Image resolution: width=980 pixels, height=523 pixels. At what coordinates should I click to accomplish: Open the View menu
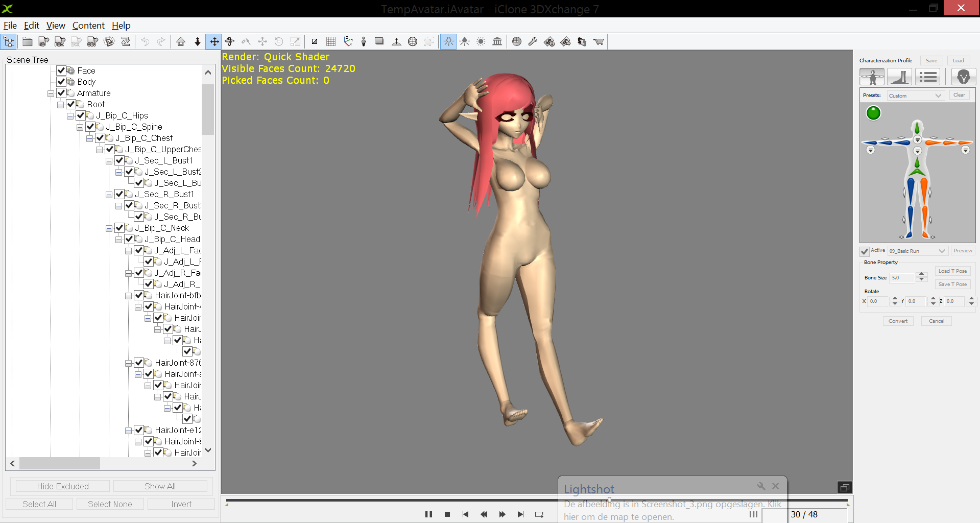56,26
